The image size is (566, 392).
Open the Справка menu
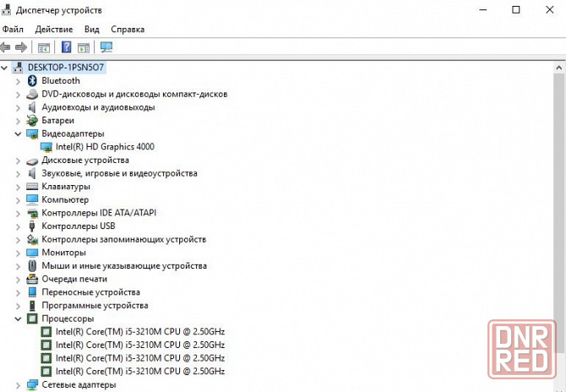[x=128, y=30]
